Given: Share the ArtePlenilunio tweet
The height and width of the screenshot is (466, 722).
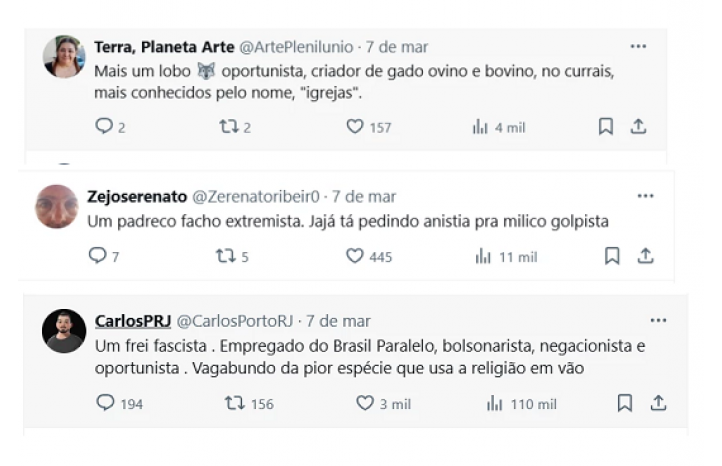Looking at the screenshot, I should pos(638,127).
